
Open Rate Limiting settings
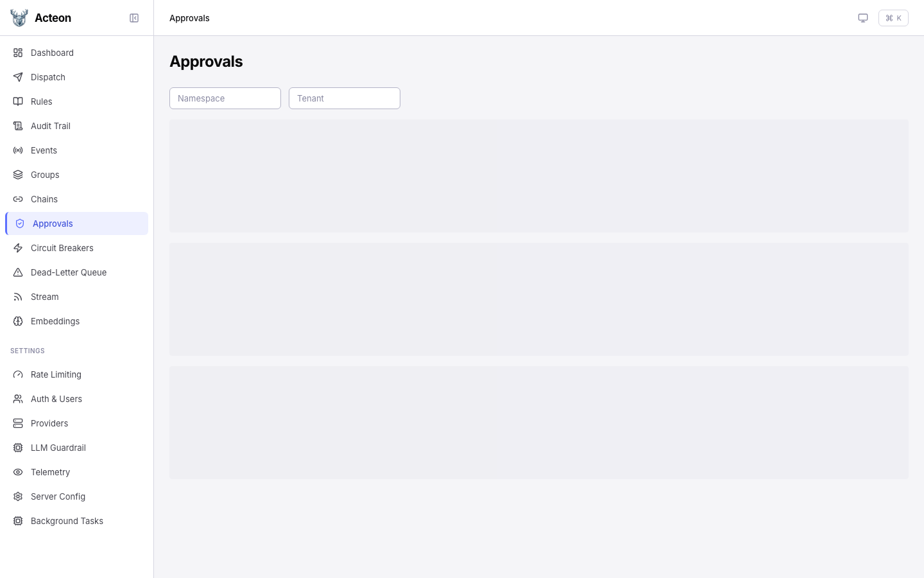click(56, 374)
